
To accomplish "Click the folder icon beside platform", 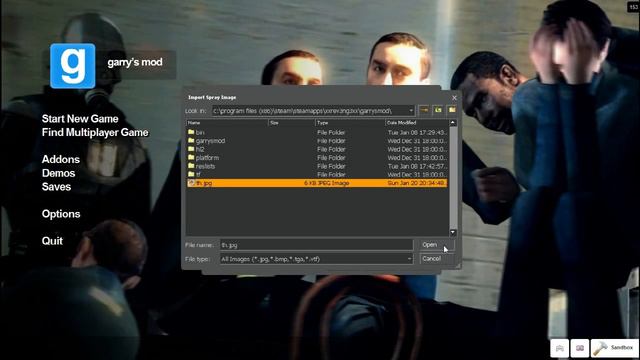I will coord(191,157).
